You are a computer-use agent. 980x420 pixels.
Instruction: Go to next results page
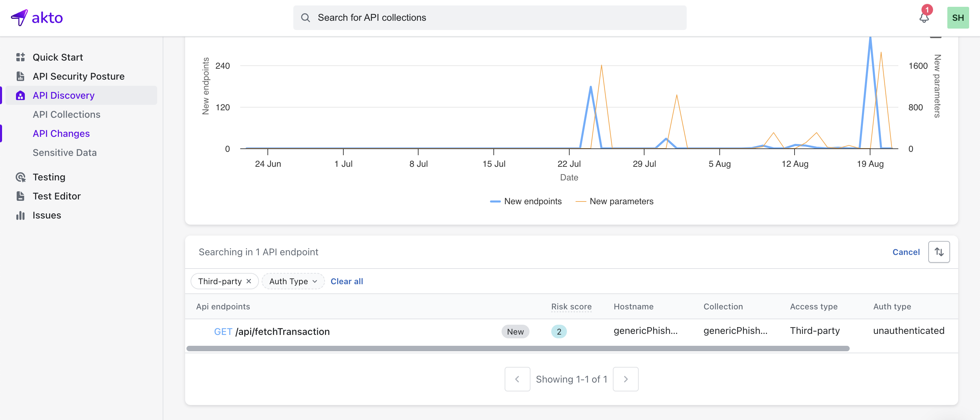(625, 379)
